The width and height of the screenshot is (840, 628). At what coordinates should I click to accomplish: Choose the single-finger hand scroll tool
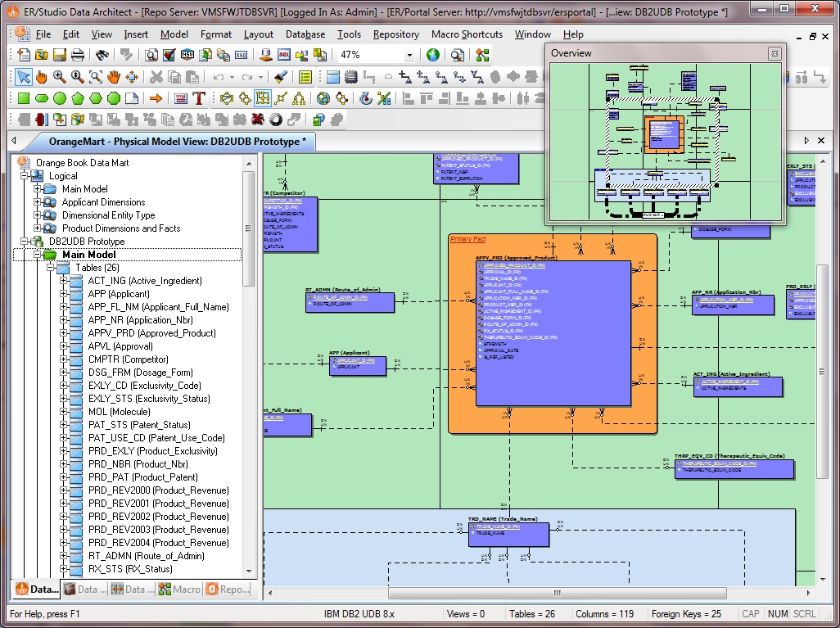click(41, 77)
